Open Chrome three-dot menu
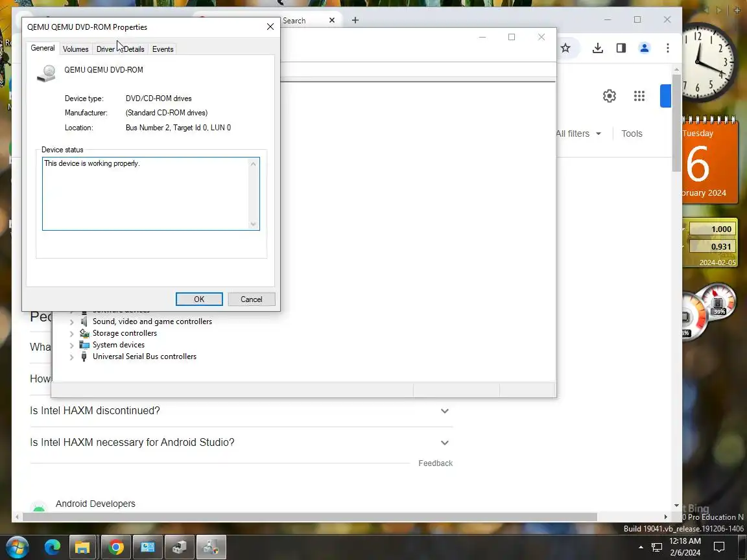The image size is (747, 560). coord(667,47)
